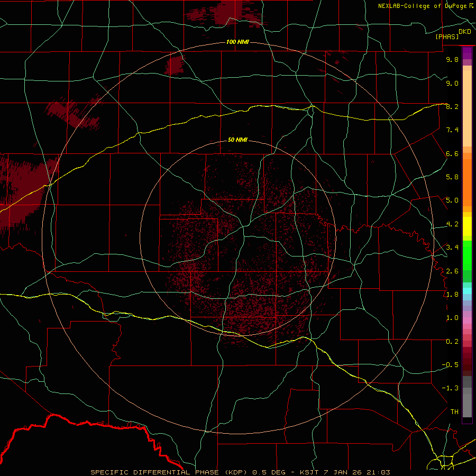Viewport: 476px width, 476px height.
Task: Pick the light peach band on color scale
Action: pyautogui.click(x=467, y=108)
